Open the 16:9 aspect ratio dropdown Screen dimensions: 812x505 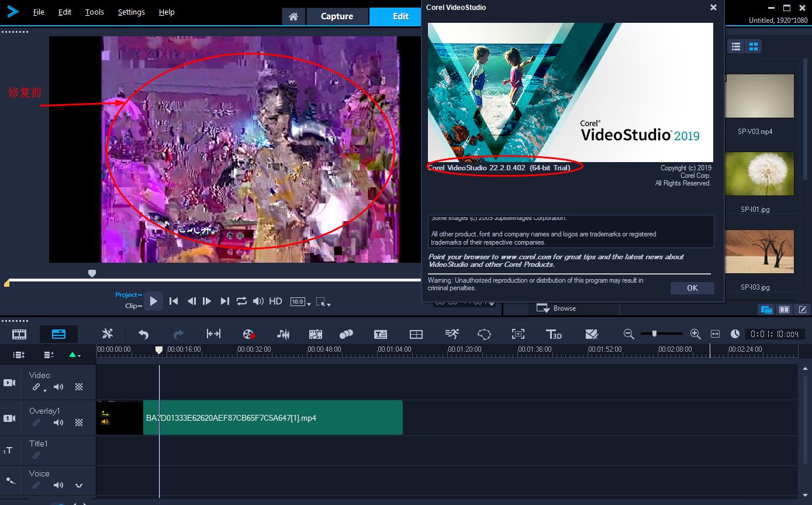point(300,302)
